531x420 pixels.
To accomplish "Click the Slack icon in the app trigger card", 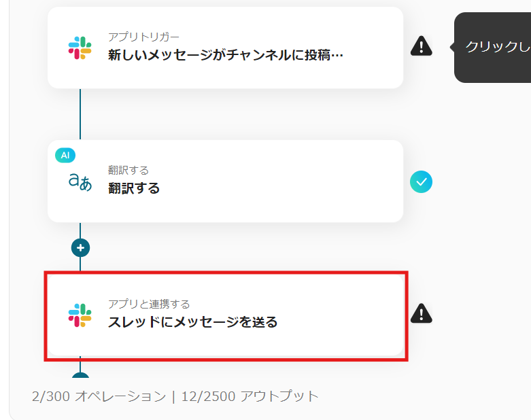I will coord(80,48).
